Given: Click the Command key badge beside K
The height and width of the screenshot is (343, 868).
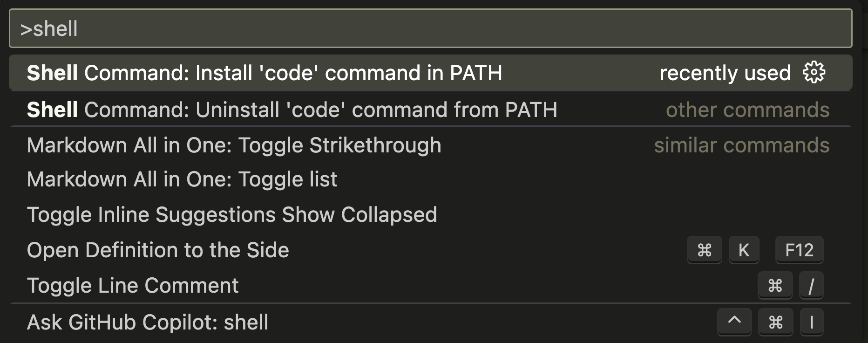Looking at the screenshot, I should point(704,250).
